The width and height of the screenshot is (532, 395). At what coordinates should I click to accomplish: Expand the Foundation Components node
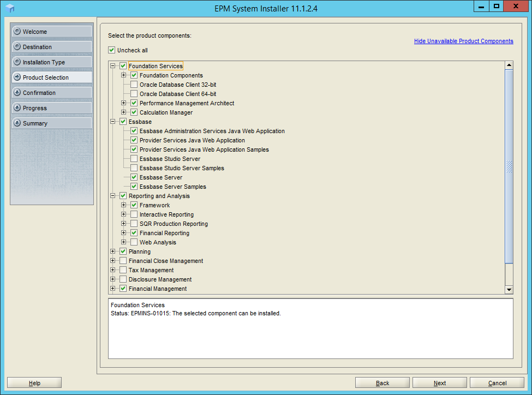point(123,75)
